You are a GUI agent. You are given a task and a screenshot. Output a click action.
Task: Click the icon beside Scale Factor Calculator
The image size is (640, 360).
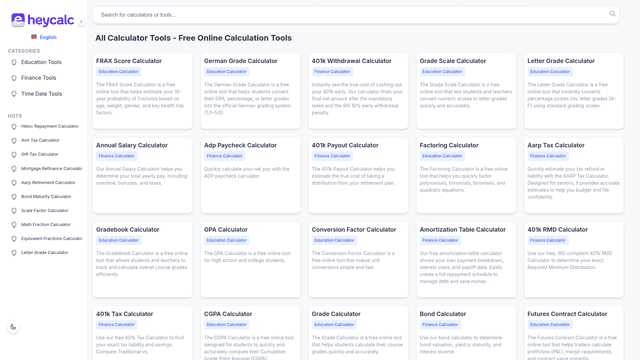14,211
